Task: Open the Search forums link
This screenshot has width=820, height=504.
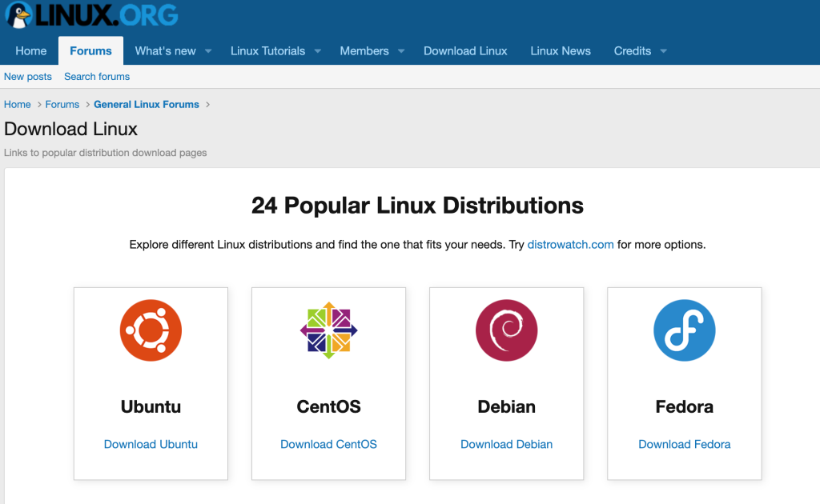Action: tap(97, 76)
